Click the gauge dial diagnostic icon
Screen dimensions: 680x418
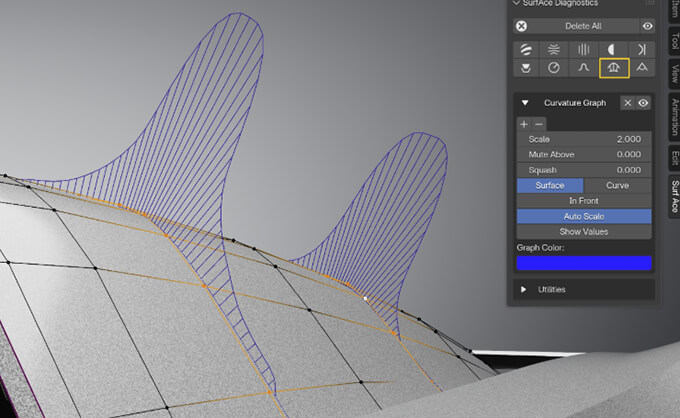pyautogui.click(x=553, y=68)
